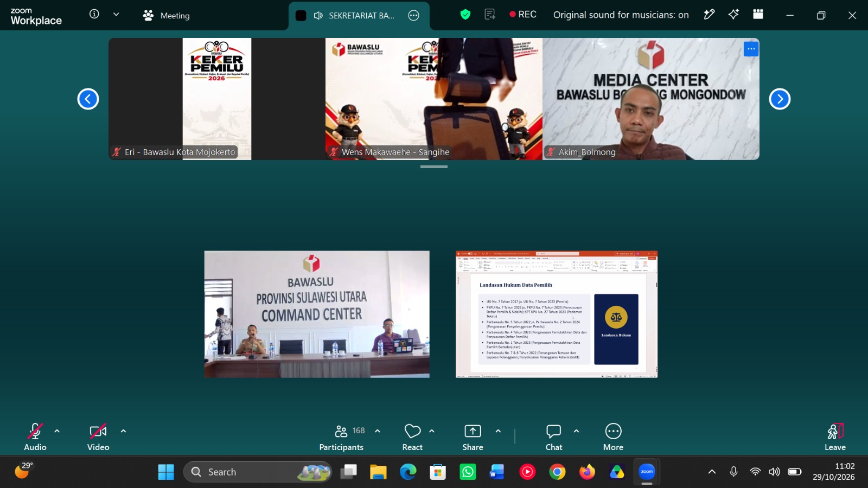Expand the video settings arrow
Screen dimensions: 868x488
coord(123,431)
